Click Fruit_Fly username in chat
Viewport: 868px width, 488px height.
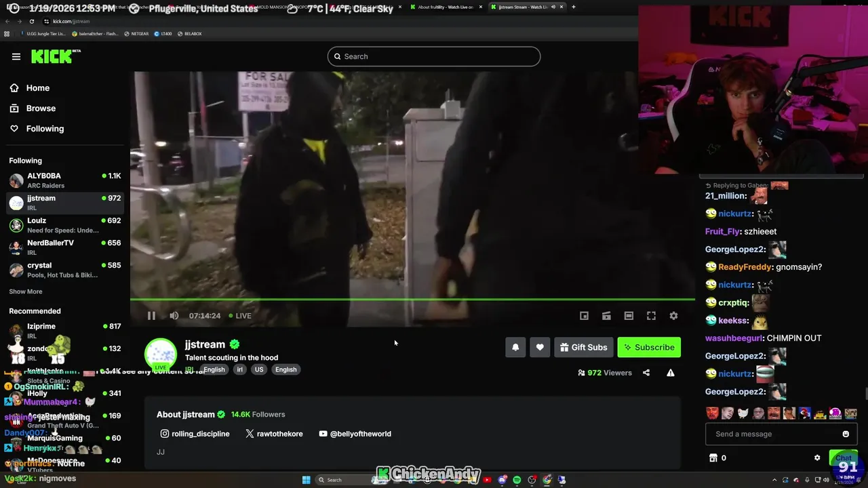[723, 232]
